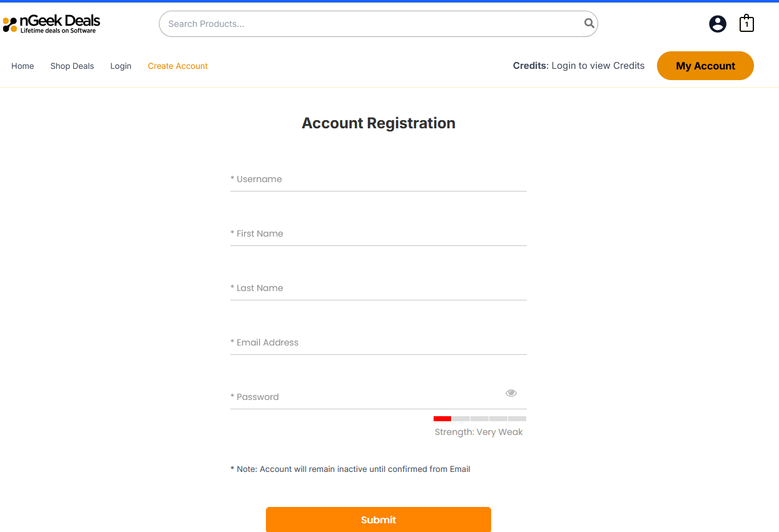Image resolution: width=779 pixels, height=532 pixels.
Task: Open the user profile icon
Action: click(x=717, y=24)
